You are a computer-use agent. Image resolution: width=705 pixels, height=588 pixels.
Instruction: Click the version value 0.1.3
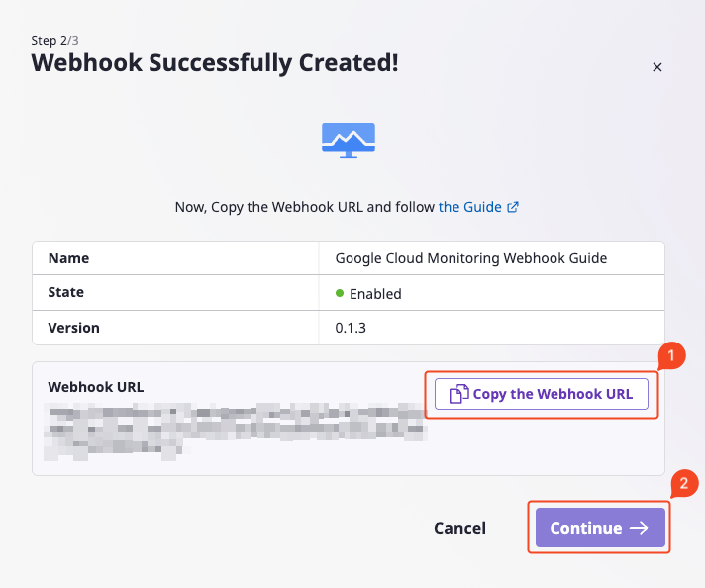(x=351, y=328)
